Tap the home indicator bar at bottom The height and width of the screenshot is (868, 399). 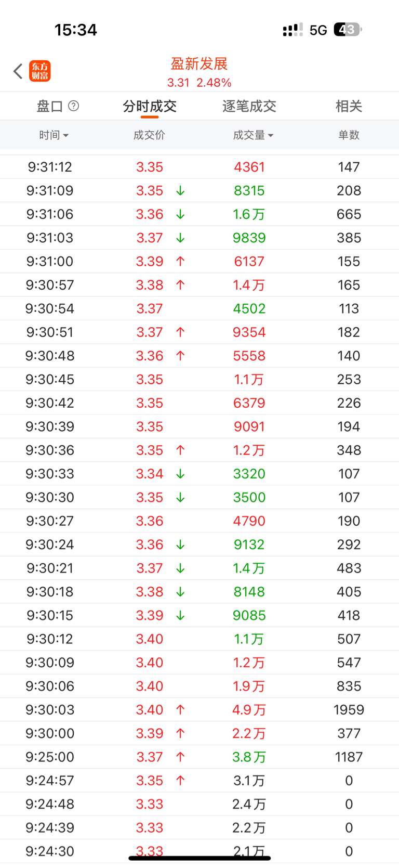[x=199, y=858]
